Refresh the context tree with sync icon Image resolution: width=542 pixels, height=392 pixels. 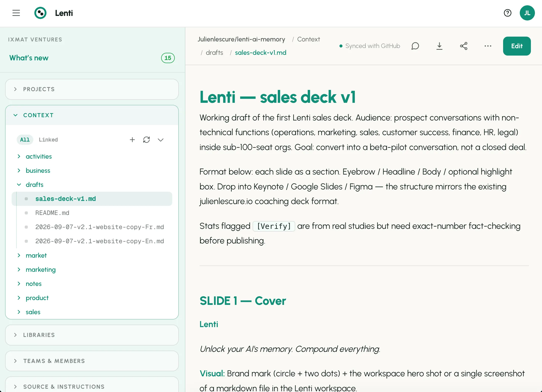[x=146, y=140]
